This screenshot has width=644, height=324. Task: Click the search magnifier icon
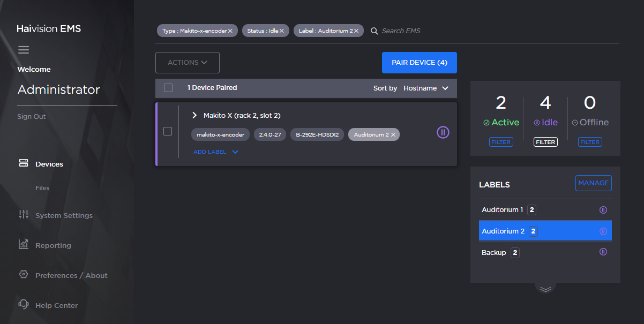374,31
